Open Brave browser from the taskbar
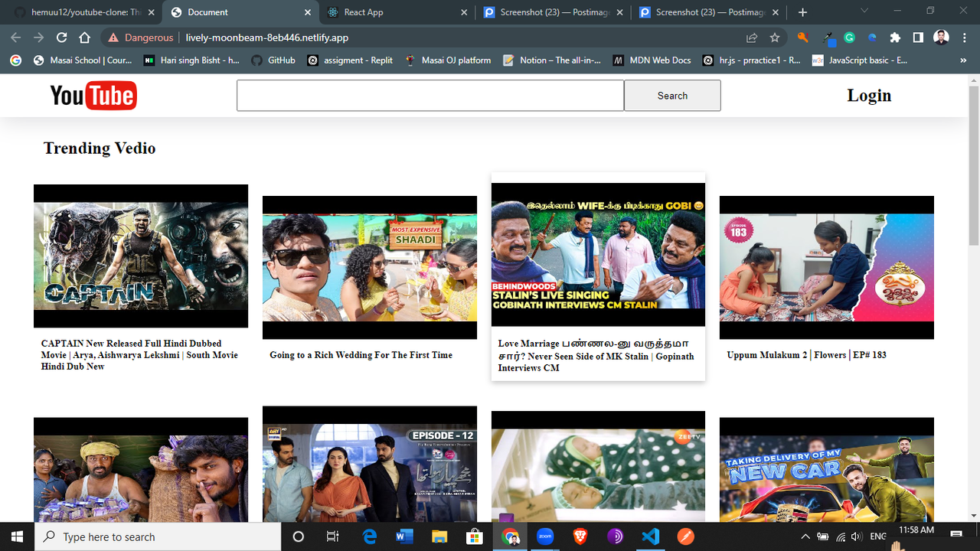The image size is (980, 551). [x=580, y=536]
